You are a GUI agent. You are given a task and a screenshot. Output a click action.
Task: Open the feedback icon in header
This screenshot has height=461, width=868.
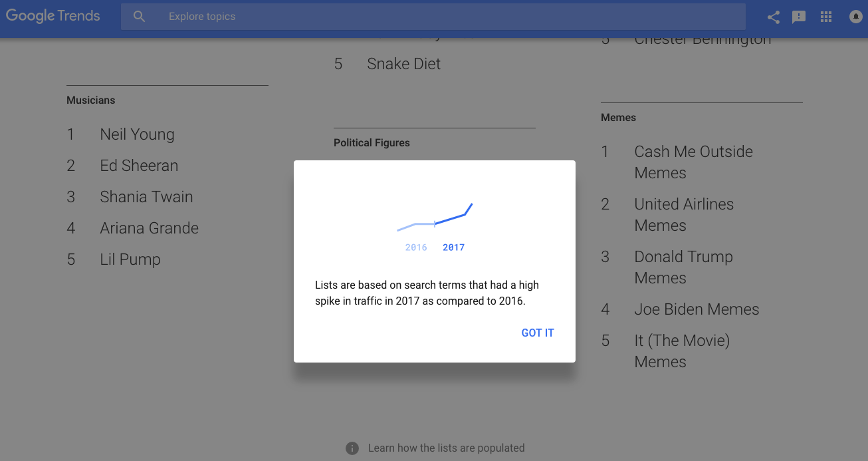tap(799, 17)
